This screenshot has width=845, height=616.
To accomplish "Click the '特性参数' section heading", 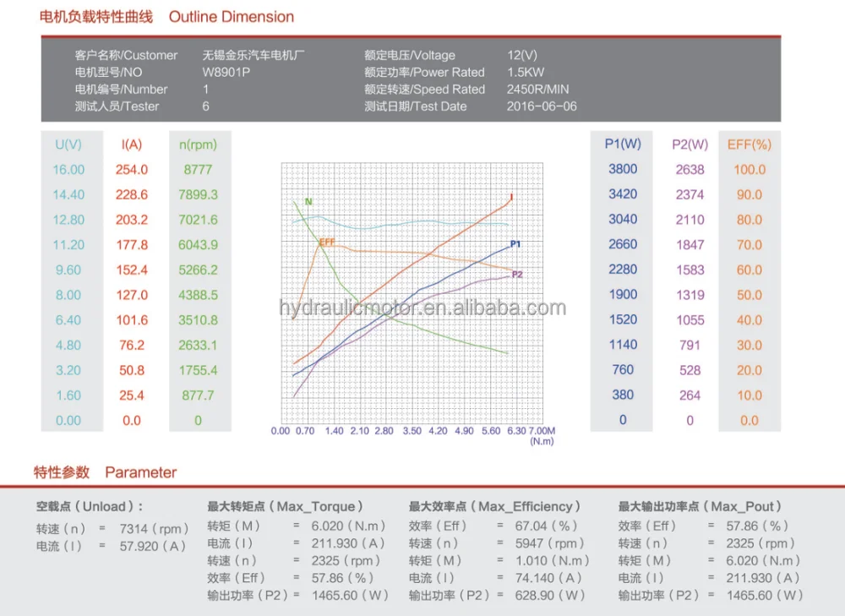I will pyautogui.click(x=62, y=472).
